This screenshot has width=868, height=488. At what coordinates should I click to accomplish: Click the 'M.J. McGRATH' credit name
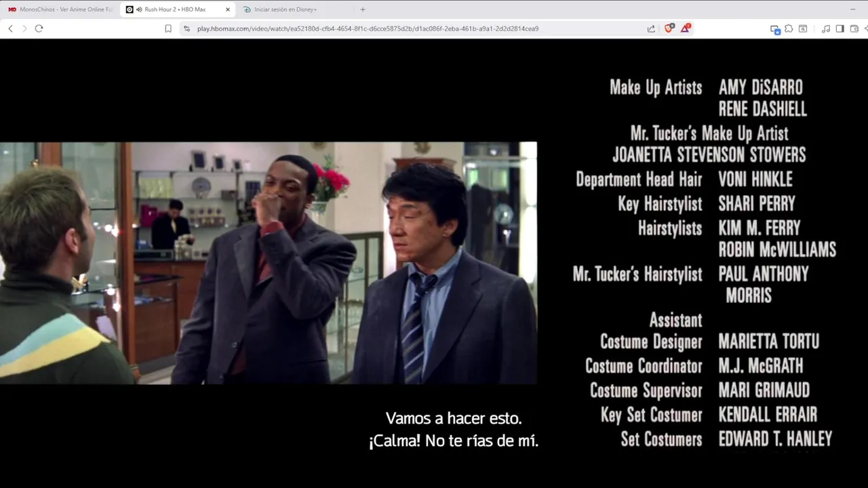click(x=761, y=366)
